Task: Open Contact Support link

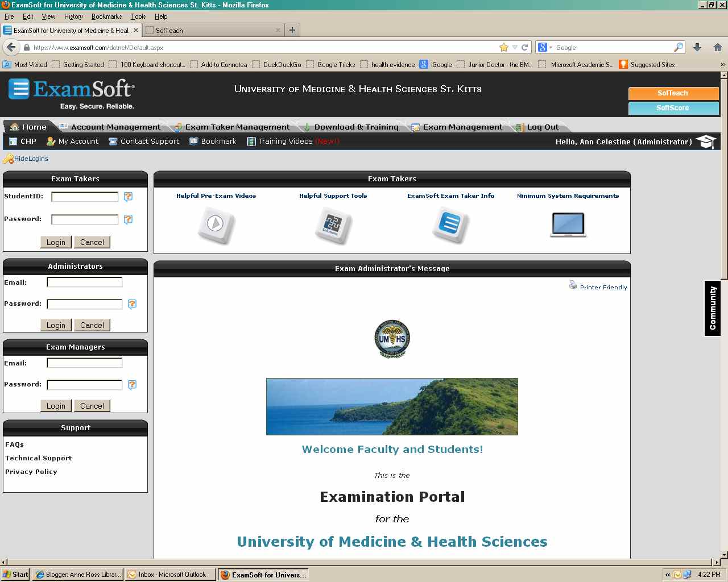Action: click(144, 142)
